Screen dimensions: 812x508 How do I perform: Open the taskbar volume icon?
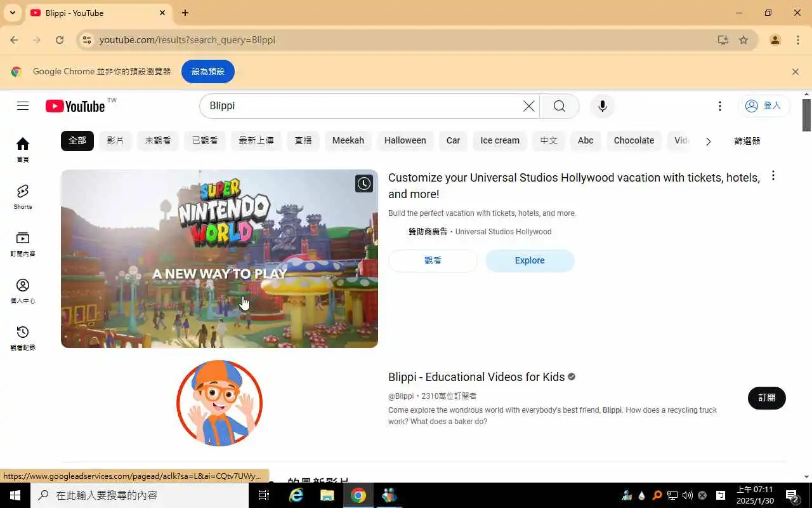pyautogui.click(x=688, y=495)
